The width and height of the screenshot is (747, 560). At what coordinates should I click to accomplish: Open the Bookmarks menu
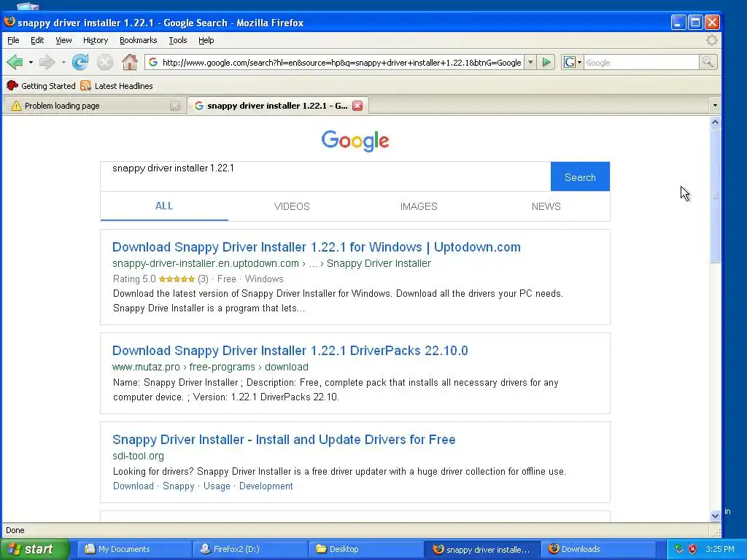[138, 41]
